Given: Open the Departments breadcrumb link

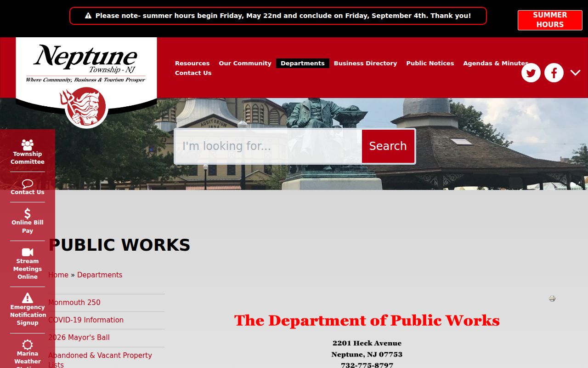Looking at the screenshot, I should coord(100,275).
